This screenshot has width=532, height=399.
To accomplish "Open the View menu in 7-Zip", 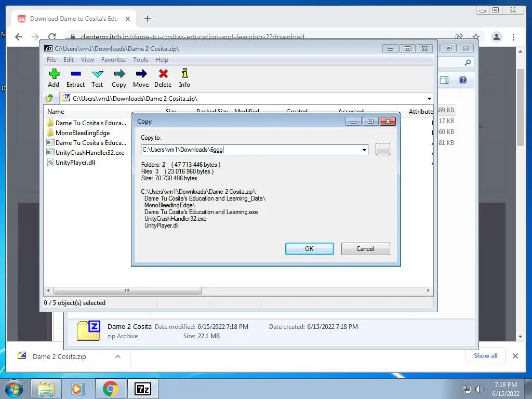I will [87, 60].
